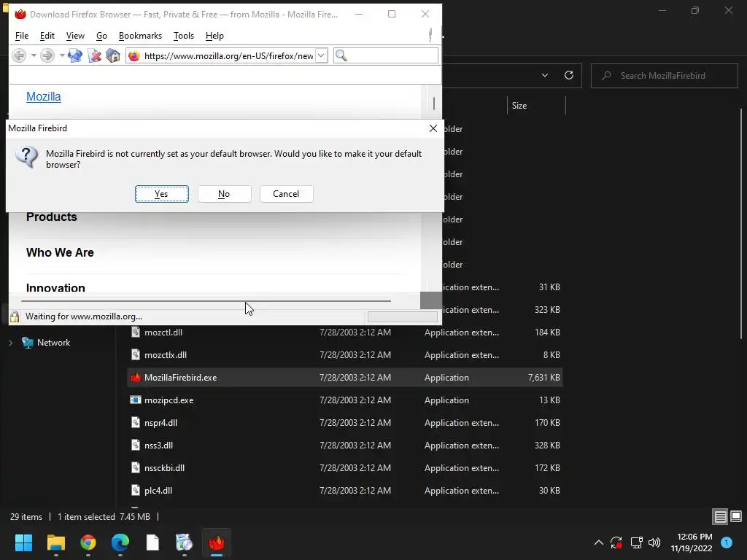Click the security padlock in status bar

coord(15,316)
